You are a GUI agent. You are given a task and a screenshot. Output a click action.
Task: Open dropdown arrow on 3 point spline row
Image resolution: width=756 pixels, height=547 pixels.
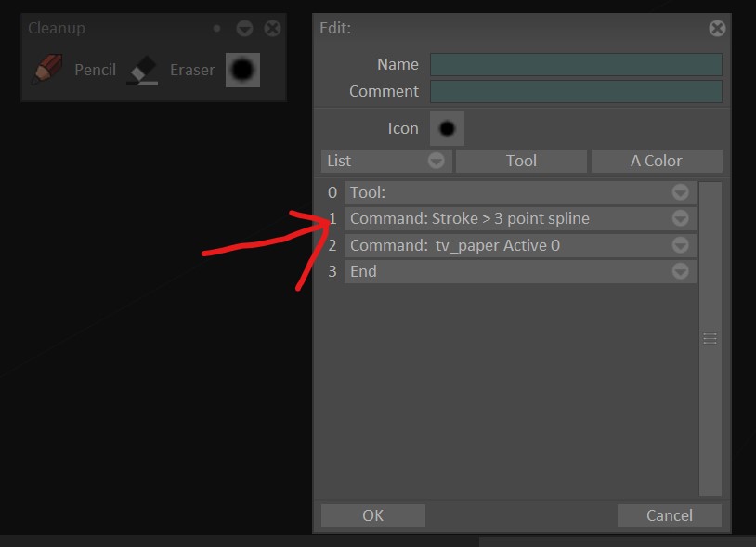[x=680, y=219]
